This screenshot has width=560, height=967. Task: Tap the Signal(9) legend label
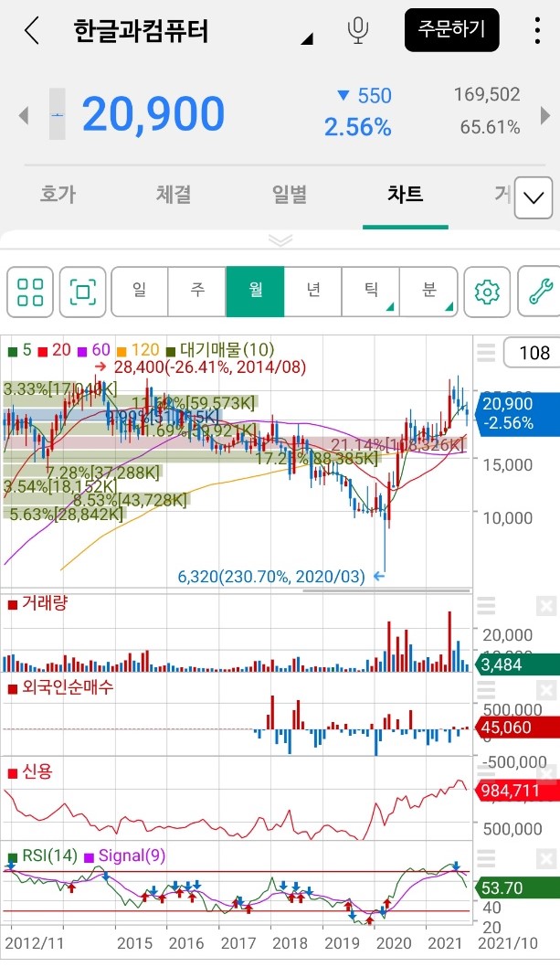pyautogui.click(x=125, y=856)
